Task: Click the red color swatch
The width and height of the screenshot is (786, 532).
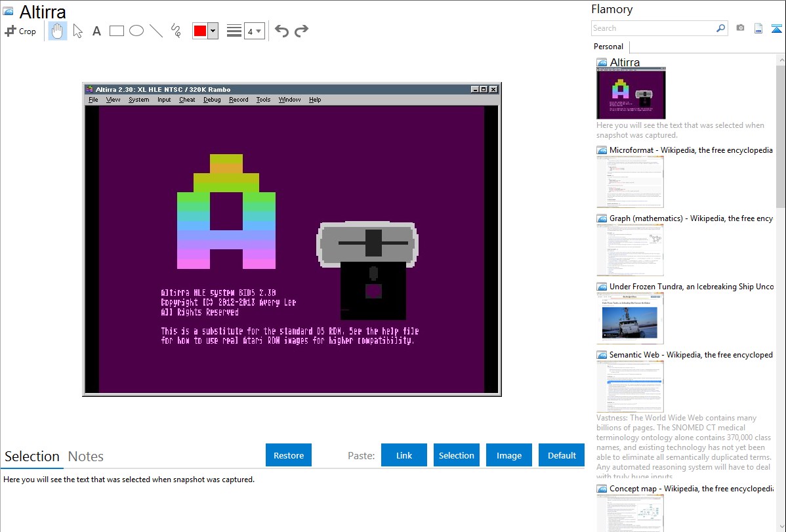Action: 200,31
